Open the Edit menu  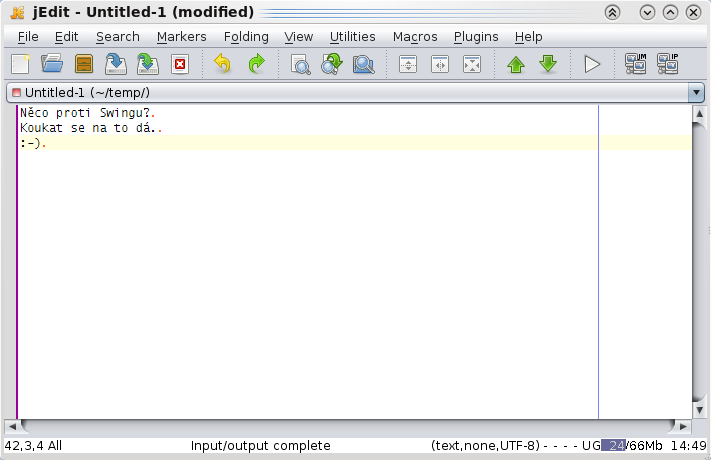click(x=66, y=36)
